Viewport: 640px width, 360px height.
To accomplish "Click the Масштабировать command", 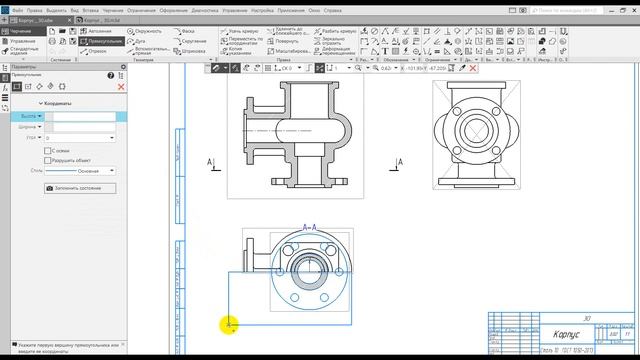I will [289, 51].
